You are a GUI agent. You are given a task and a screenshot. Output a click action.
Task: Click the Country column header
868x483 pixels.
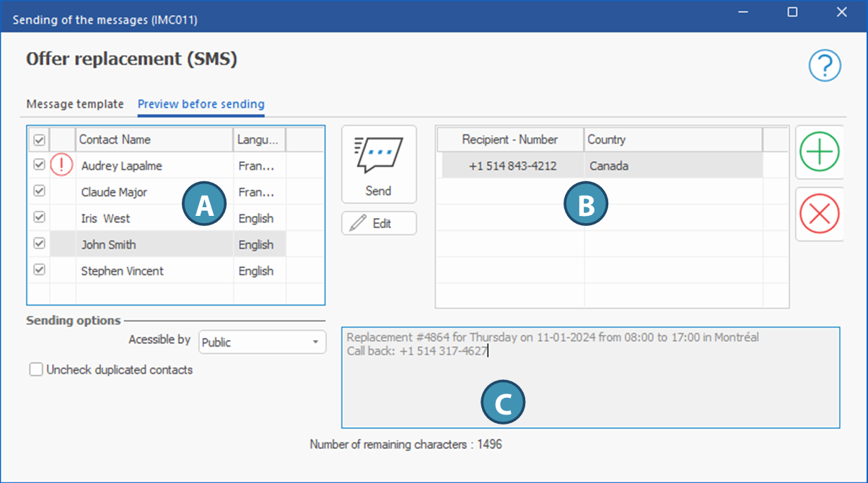(x=671, y=139)
